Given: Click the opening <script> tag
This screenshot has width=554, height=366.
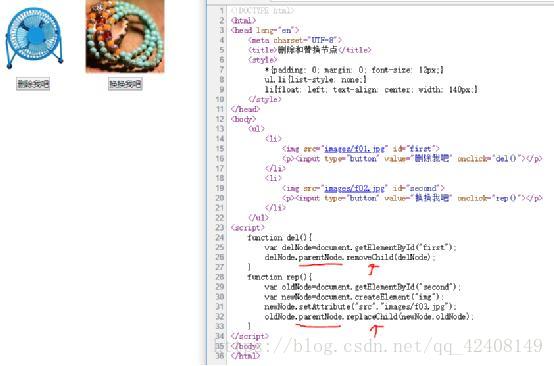Looking at the screenshot, I should tap(247, 228).
